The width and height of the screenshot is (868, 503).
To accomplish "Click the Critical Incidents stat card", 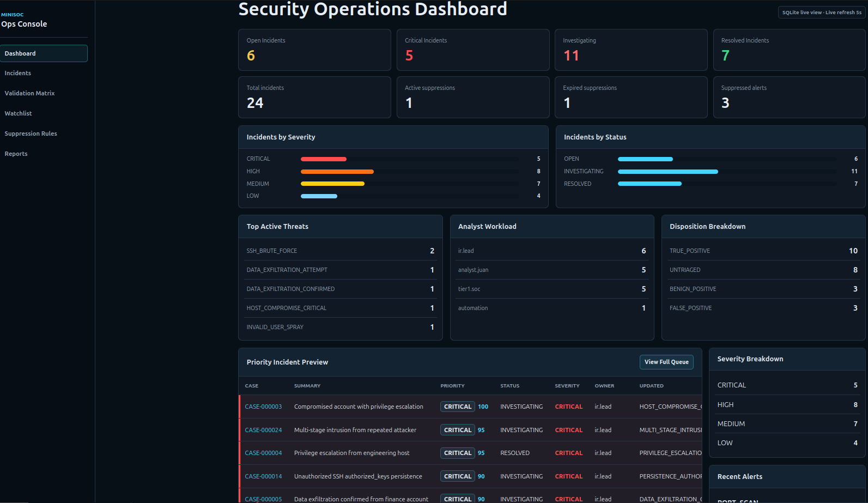I will tap(473, 50).
